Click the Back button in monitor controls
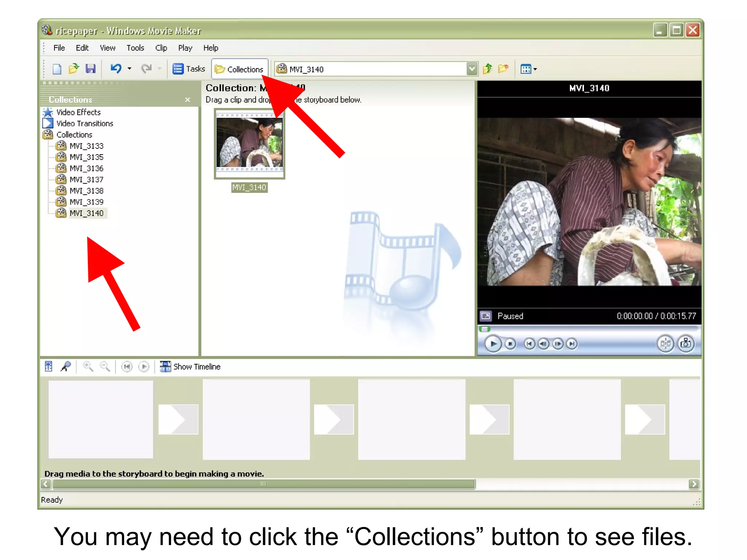Viewport: 747px width, 560px height. (x=530, y=344)
